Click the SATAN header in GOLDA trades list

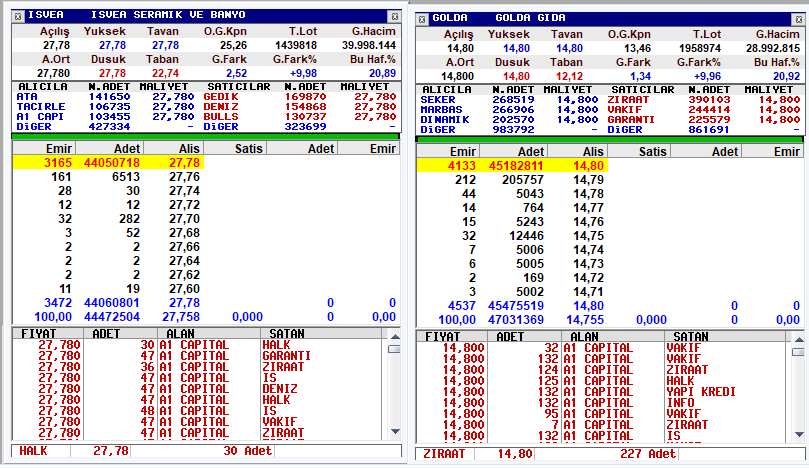[x=727, y=336]
